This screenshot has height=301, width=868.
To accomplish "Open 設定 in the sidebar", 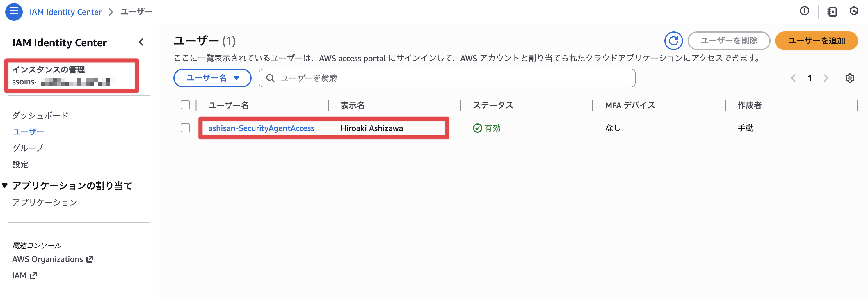I will 20,164.
